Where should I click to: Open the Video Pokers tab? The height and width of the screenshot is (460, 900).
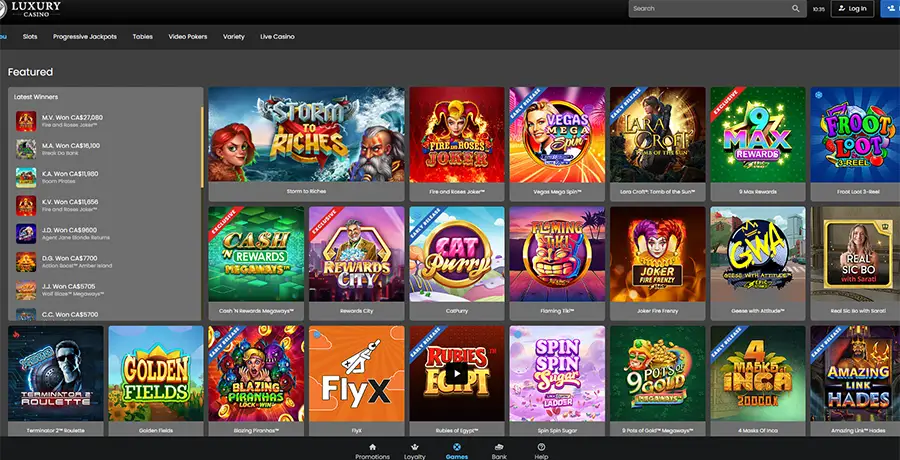(188, 37)
